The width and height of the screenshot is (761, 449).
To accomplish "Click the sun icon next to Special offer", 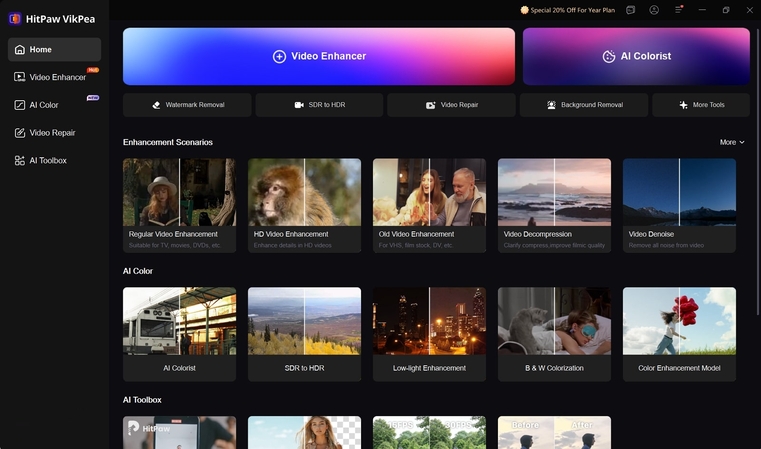I will (x=524, y=10).
